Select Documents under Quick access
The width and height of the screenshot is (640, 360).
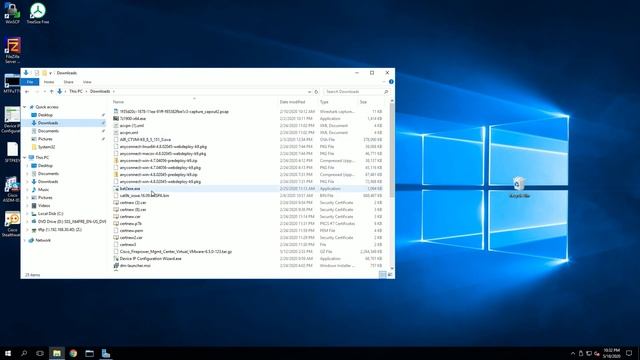48,131
